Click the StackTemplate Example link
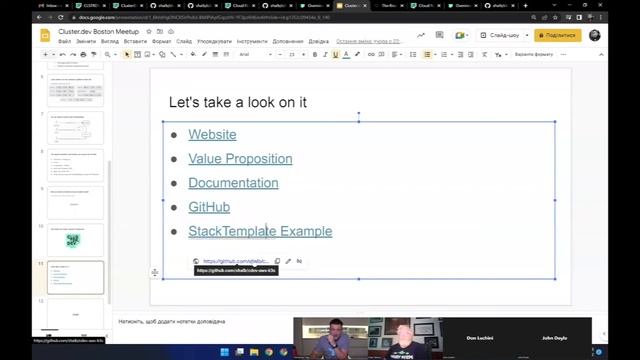The image size is (640, 360). pos(260,231)
